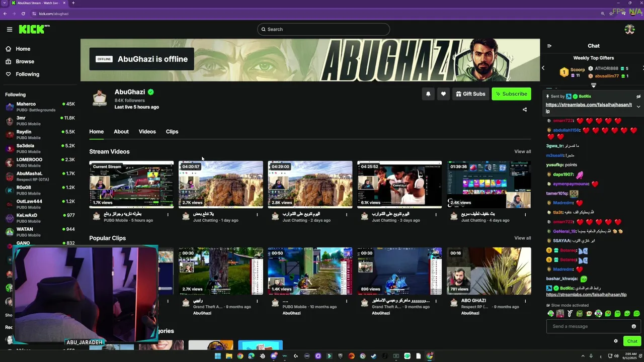Open options for 04:20:57 video
Viewport: 644px width, 362px height.
pos(257,215)
